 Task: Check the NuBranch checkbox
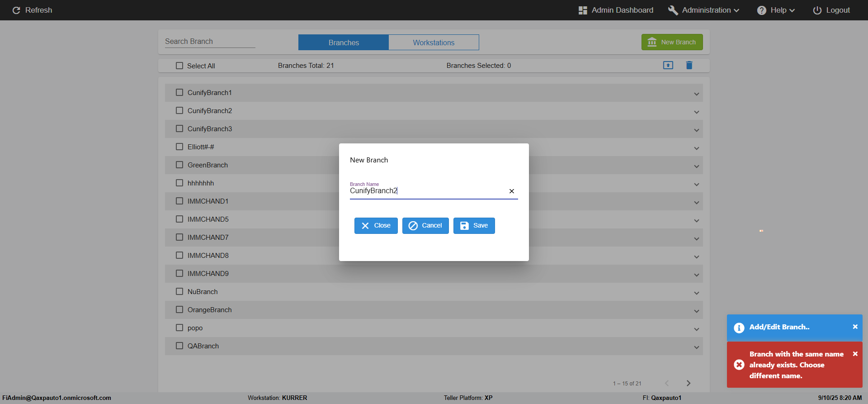click(179, 291)
